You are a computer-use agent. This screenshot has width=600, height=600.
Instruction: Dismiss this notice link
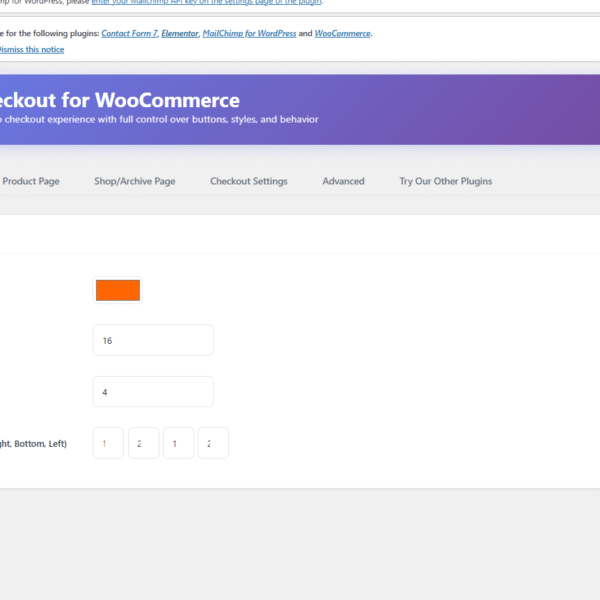pyautogui.click(x=32, y=49)
